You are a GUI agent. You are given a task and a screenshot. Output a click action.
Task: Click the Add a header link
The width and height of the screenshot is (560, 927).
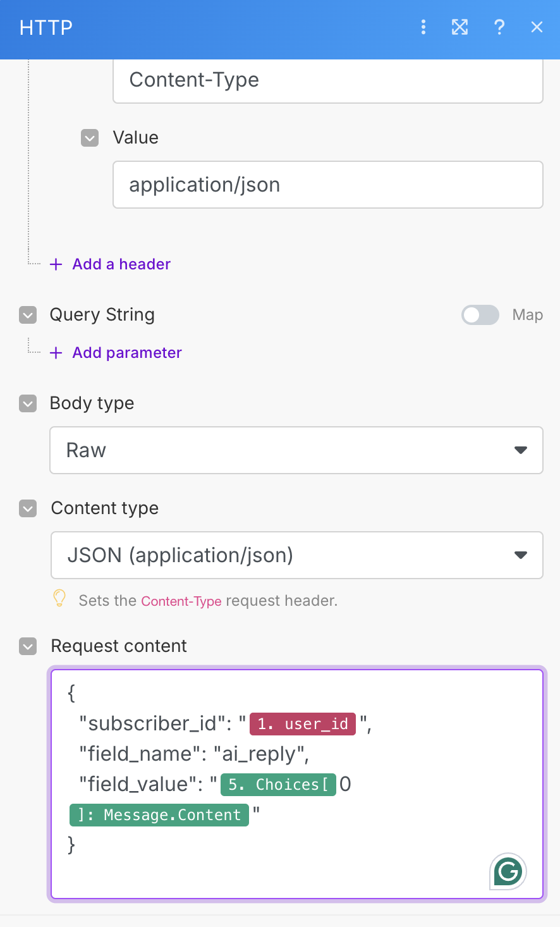121,264
